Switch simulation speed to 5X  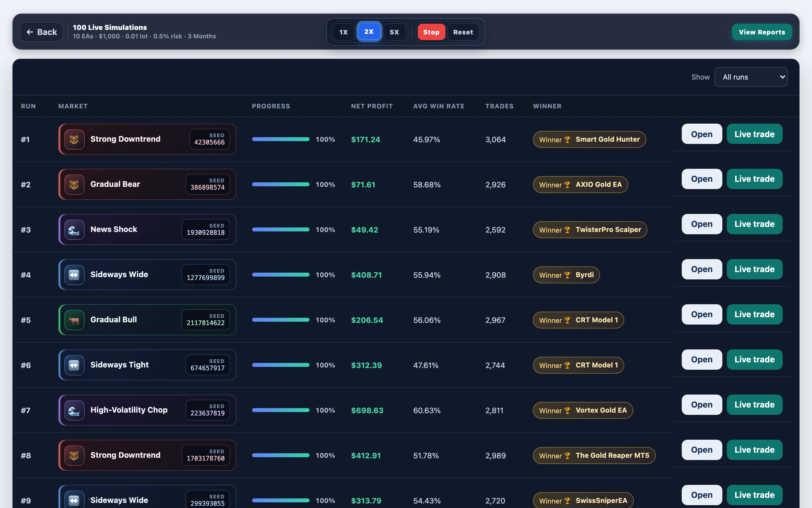pos(394,32)
